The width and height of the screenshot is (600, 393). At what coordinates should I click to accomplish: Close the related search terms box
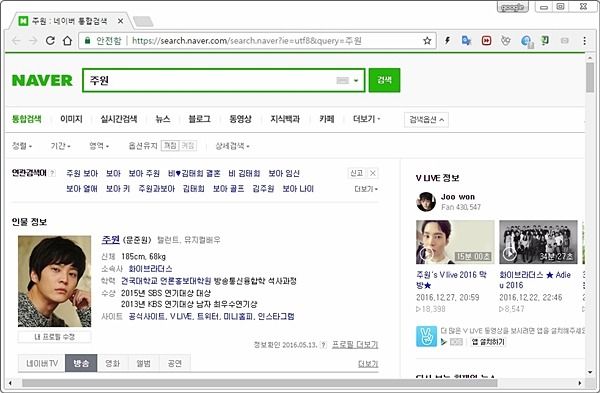point(372,173)
